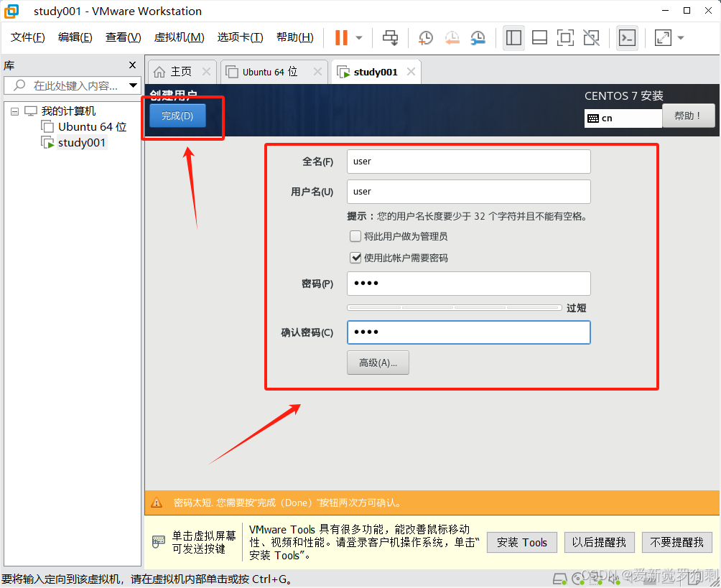Viewport: 721px width, 588px height.
Task: Click the 帮助! help button
Action: click(x=689, y=116)
